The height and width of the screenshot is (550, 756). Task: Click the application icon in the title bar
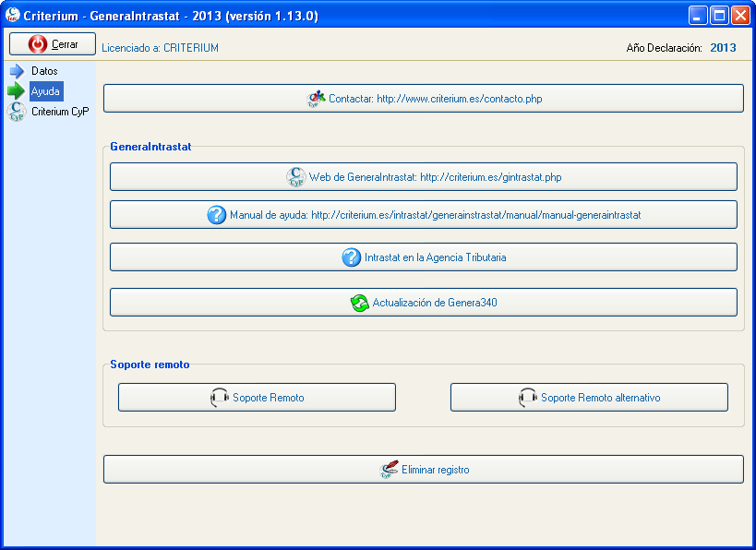pyautogui.click(x=13, y=15)
